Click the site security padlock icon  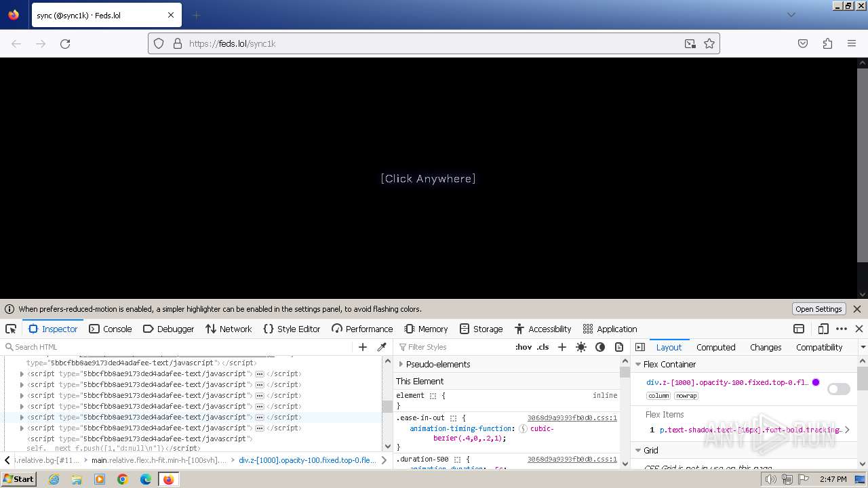pos(178,43)
